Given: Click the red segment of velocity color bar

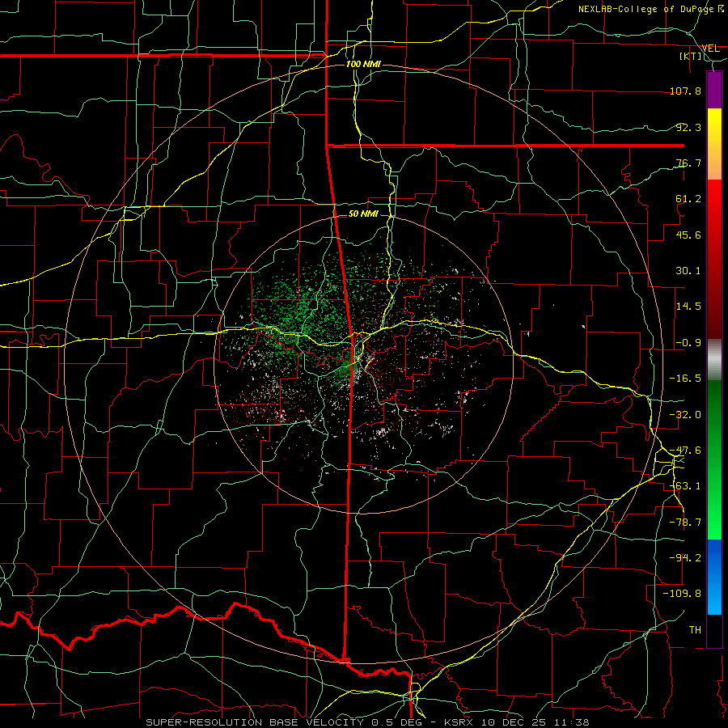Looking at the screenshot, I should (714, 259).
